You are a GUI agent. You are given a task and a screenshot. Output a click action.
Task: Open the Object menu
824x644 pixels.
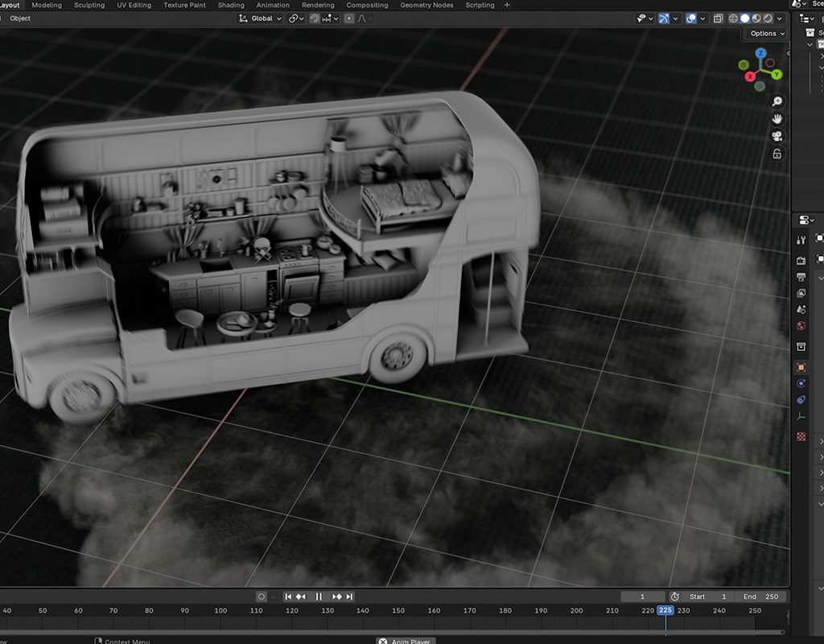tap(20, 19)
